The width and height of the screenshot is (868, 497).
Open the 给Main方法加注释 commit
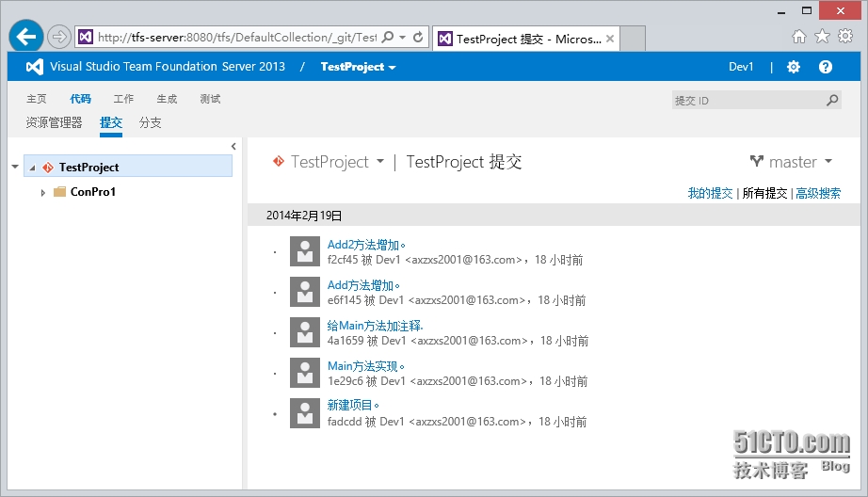point(375,326)
